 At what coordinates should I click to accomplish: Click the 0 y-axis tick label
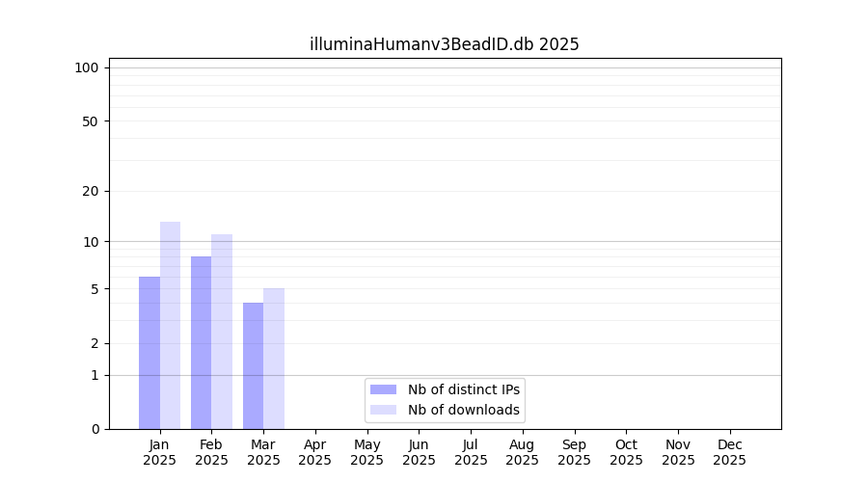95,429
